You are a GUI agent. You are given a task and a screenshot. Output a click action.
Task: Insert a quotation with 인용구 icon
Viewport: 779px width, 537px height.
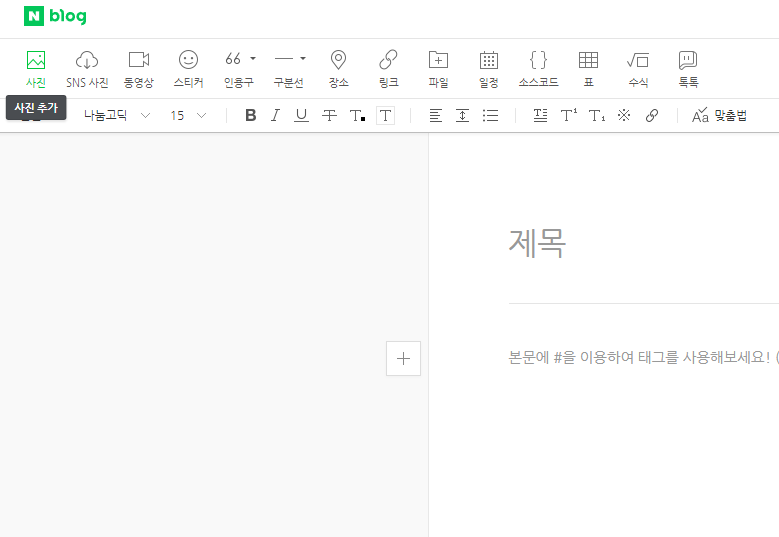click(233, 60)
